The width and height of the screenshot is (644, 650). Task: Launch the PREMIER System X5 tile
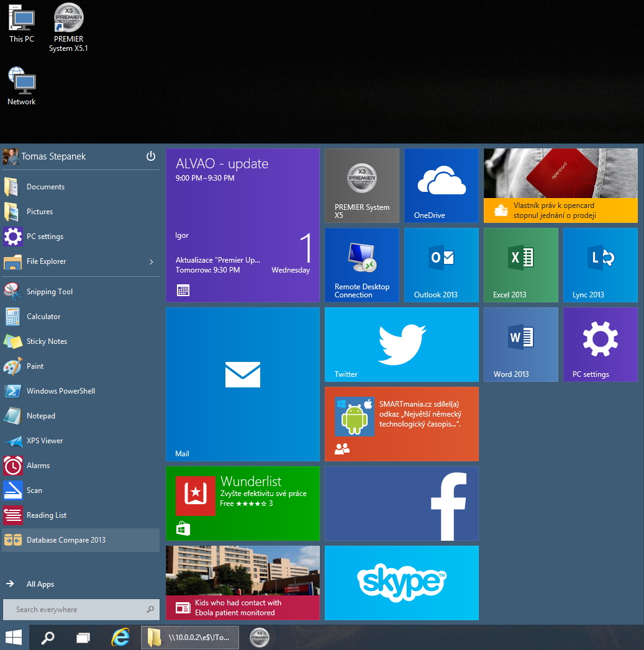point(362,185)
